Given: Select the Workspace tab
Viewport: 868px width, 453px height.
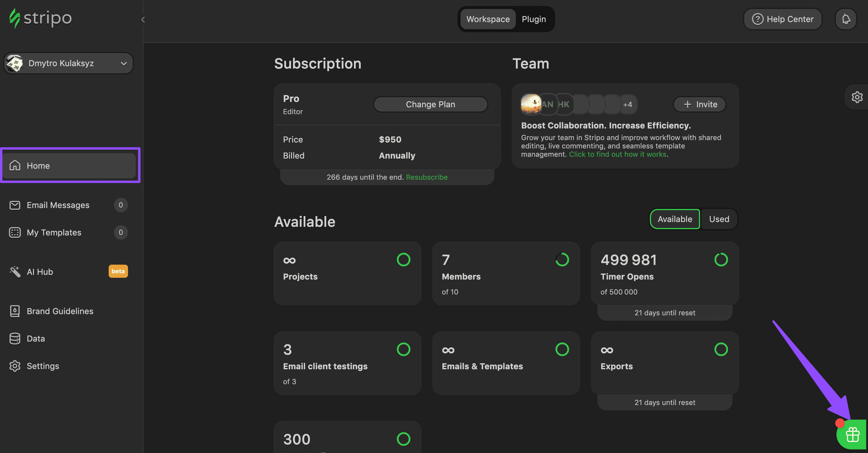Looking at the screenshot, I should (488, 19).
